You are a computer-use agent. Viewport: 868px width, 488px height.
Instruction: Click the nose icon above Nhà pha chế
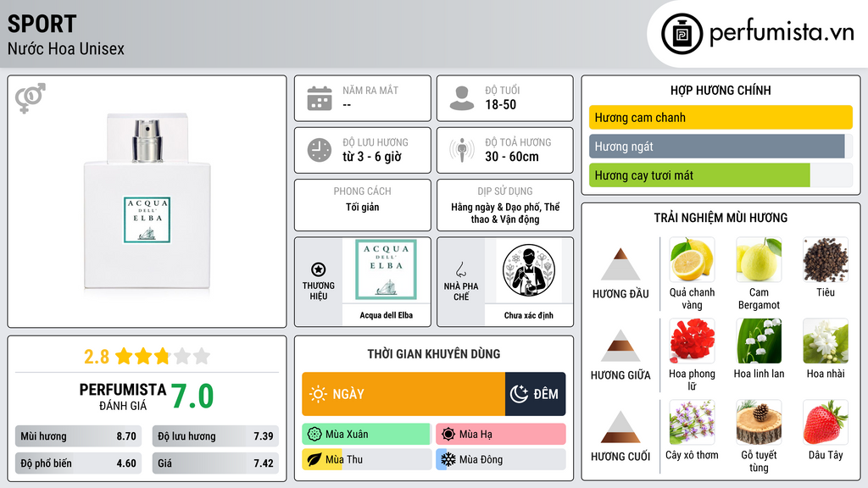coord(460,269)
